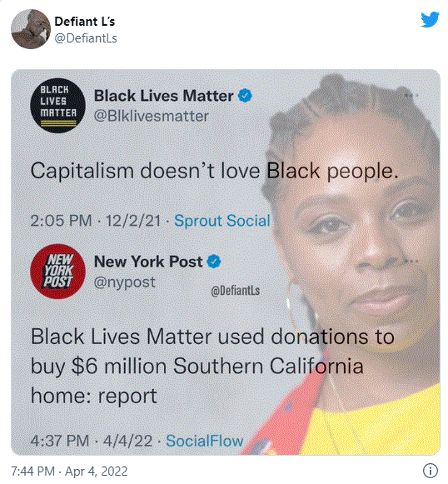Click the Black Lives Matter logo avatar
Viewport: 448px width, 484px height.
point(57,106)
